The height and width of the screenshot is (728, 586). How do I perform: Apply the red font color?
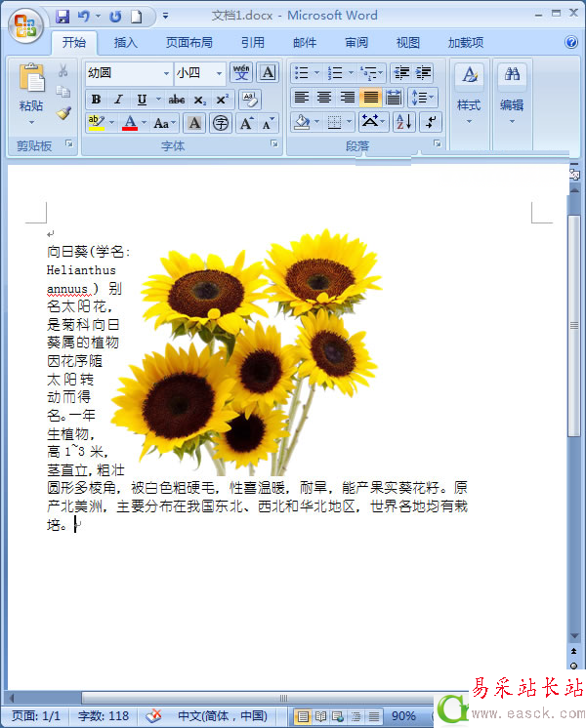(x=130, y=123)
